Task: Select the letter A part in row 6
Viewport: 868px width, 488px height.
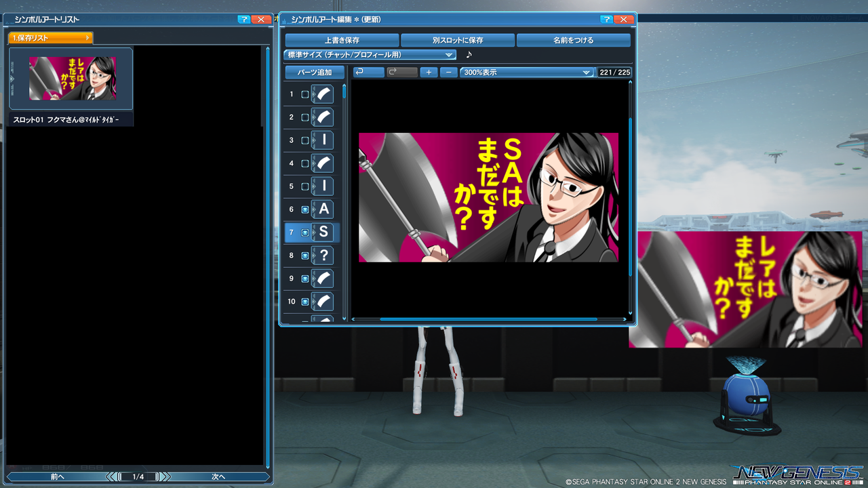Action: point(323,209)
